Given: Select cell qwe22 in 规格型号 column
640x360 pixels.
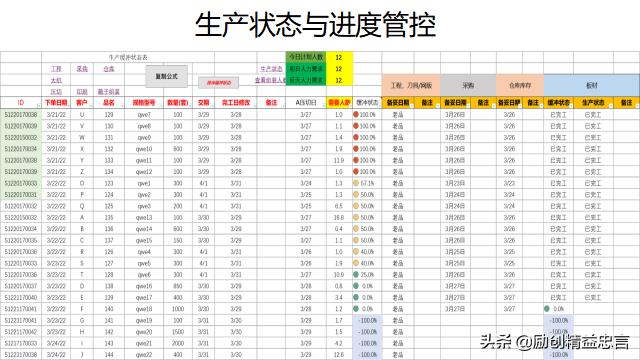Looking at the screenshot, I should coord(144,355).
